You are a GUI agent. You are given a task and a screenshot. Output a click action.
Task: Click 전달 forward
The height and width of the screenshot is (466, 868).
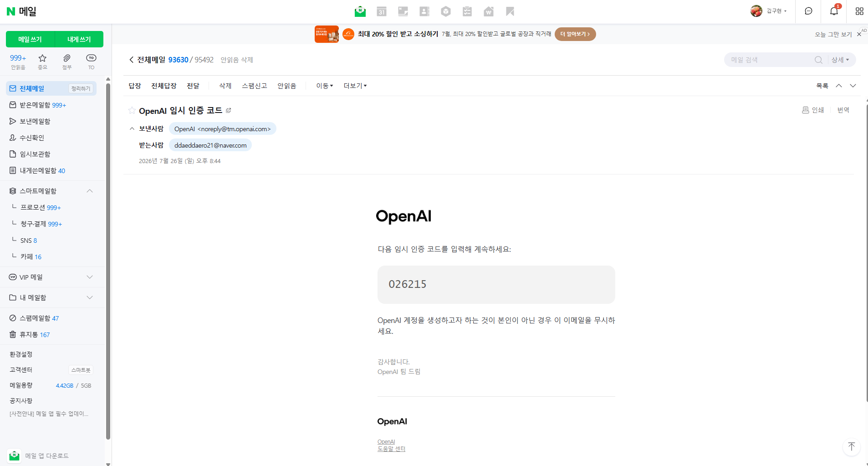coord(193,86)
